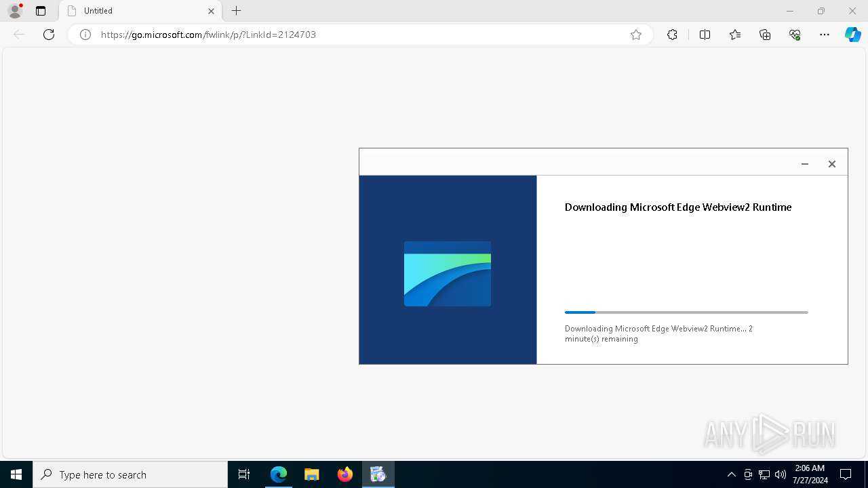Screen dimensions: 868x488
Task: Close the Edge browser window
Action: pyautogui.click(x=852, y=11)
